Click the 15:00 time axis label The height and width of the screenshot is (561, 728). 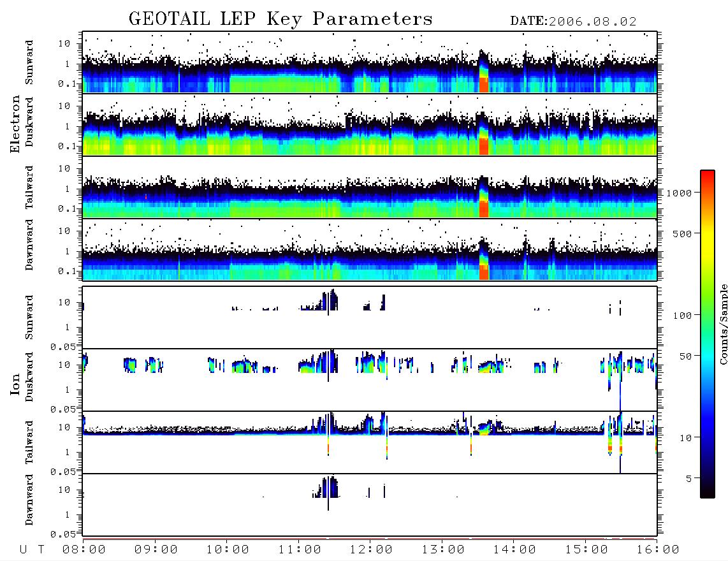(x=586, y=550)
